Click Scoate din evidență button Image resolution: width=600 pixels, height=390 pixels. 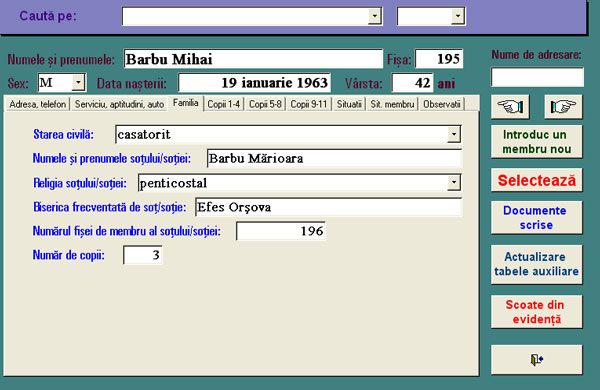click(536, 312)
